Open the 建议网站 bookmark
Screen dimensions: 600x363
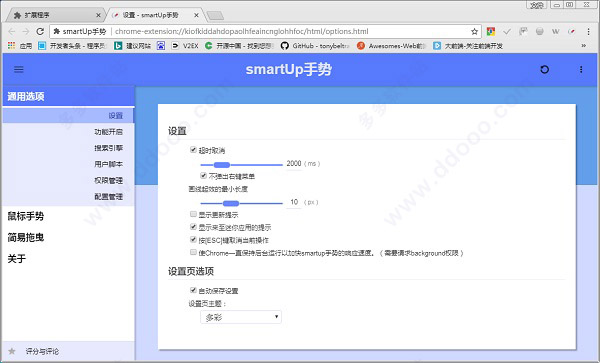(132, 46)
